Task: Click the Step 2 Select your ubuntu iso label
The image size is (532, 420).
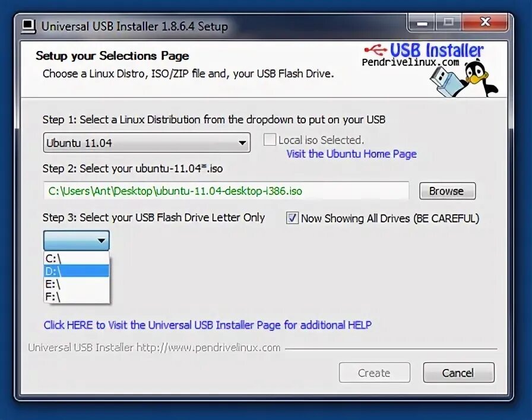Action: (x=132, y=168)
